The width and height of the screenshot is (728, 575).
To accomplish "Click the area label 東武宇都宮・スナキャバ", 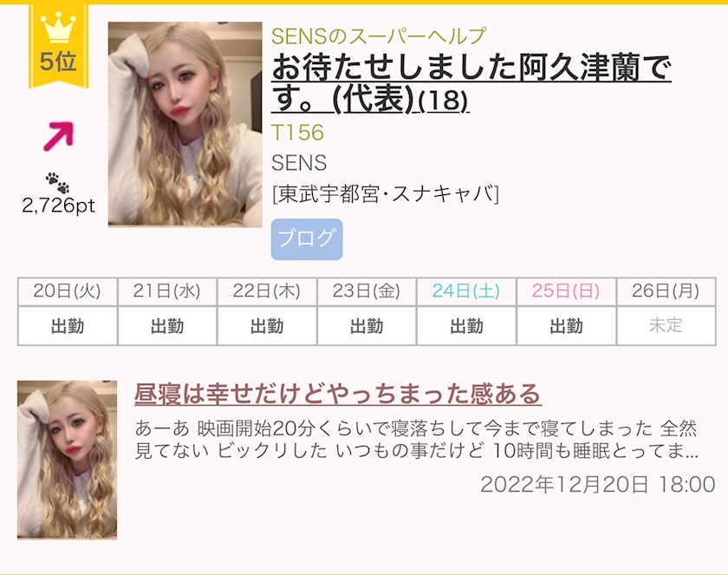I will (x=386, y=193).
